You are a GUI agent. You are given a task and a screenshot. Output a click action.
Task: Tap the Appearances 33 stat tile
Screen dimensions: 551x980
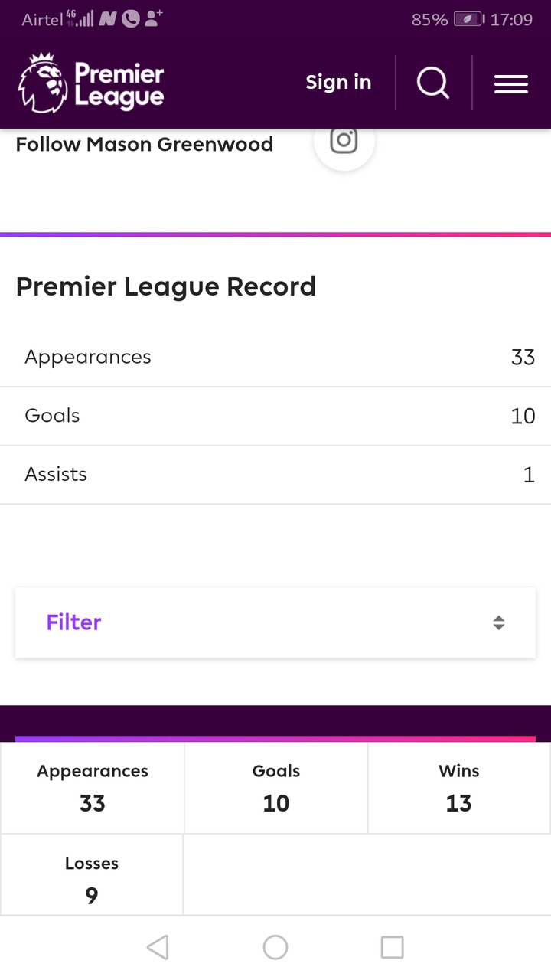(x=93, y=788)
